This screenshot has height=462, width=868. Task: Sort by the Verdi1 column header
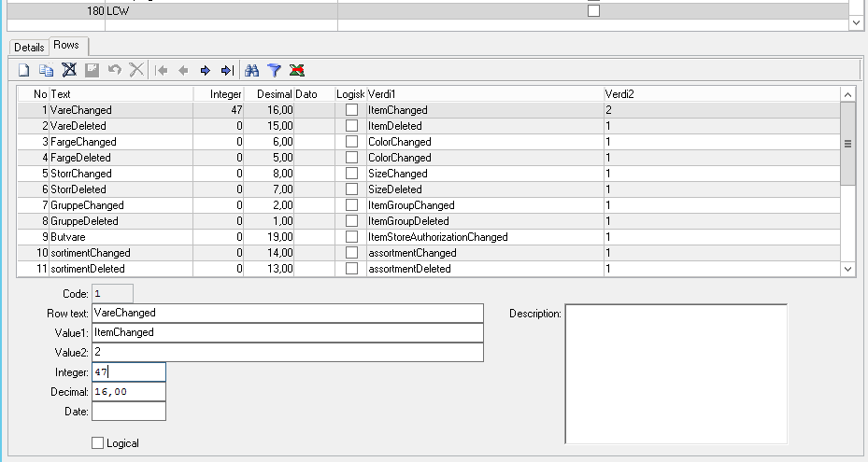[484, 94]
